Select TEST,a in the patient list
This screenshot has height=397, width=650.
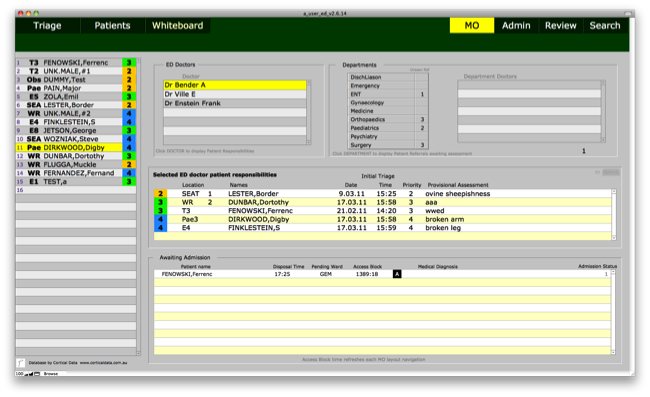(x=76, y=182)
